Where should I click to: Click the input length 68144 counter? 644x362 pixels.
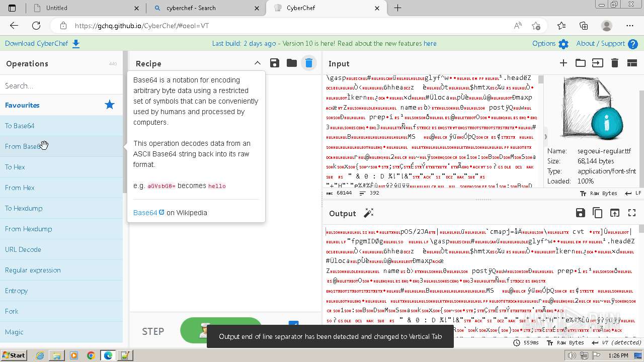(340, 193)
